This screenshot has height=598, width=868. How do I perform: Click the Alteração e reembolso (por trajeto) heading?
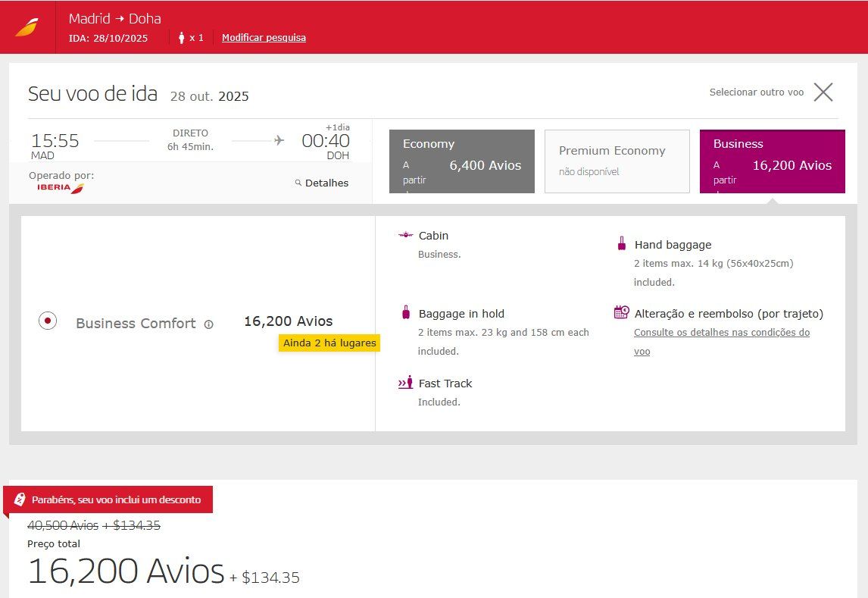pos(729,313)
